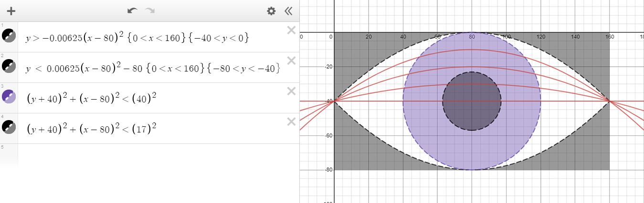Click the dark pupil circle on graph
644x203 pixels.
472,101
